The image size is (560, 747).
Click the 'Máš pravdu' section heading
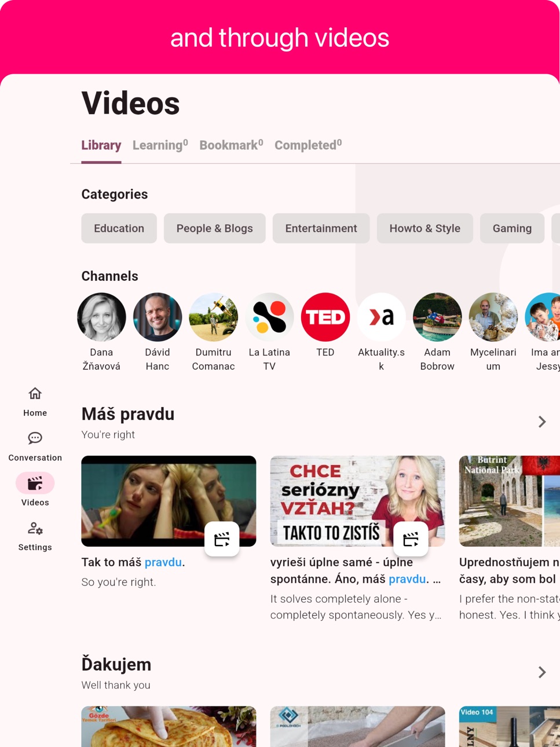pyautogui.click(x=128, y=414)
